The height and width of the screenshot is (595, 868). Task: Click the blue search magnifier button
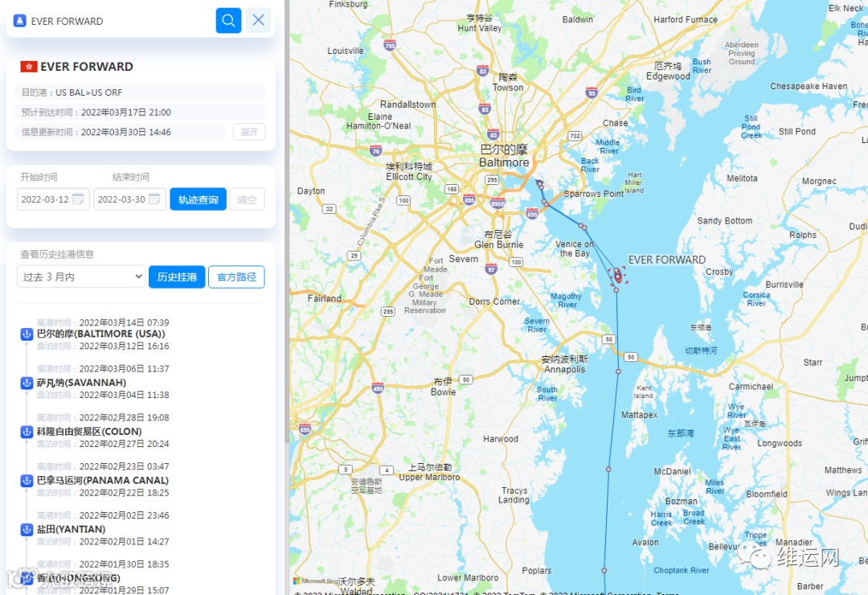228,20
